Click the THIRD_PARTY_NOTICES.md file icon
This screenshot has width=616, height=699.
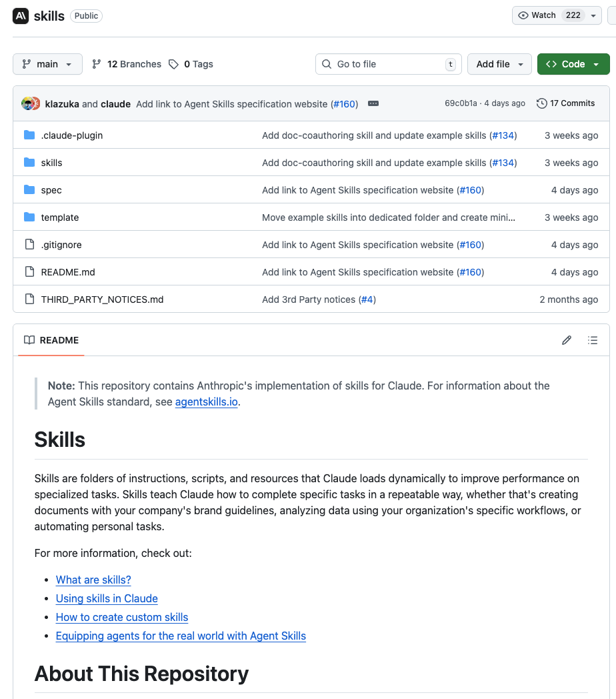coord(29,299)
